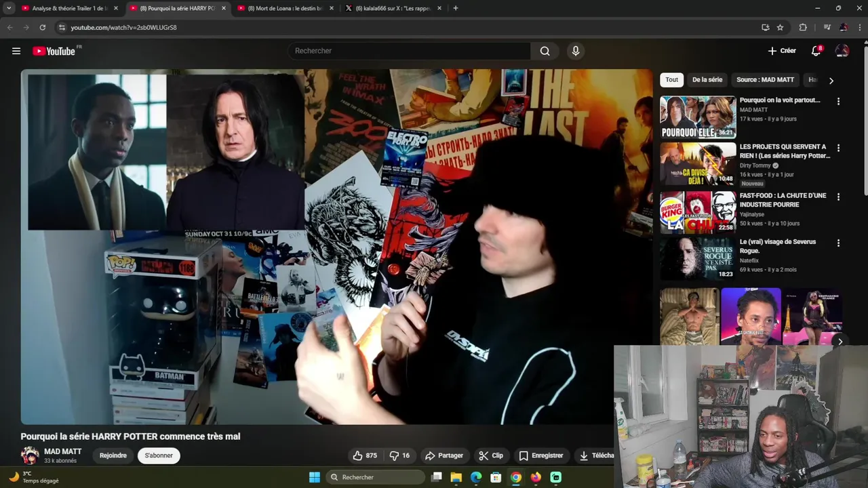This screenshot has height=488, width=868.
Task: Open the weather widget showing 3°C
Action: click(x=34, y=477)
